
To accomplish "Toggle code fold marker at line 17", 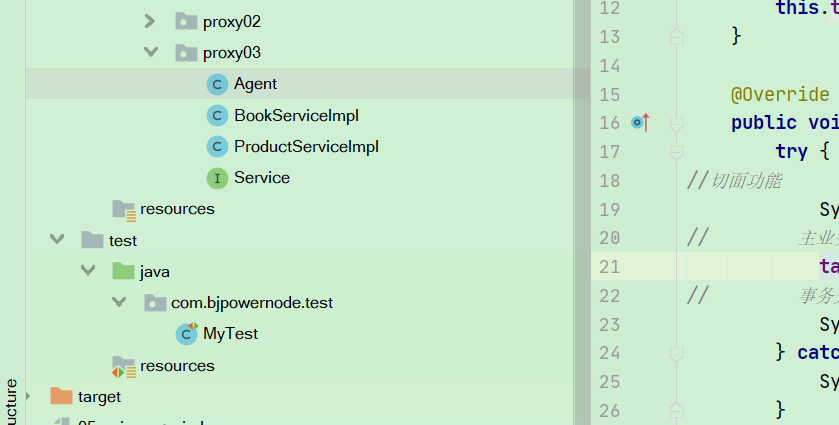I will pos(676,153).
